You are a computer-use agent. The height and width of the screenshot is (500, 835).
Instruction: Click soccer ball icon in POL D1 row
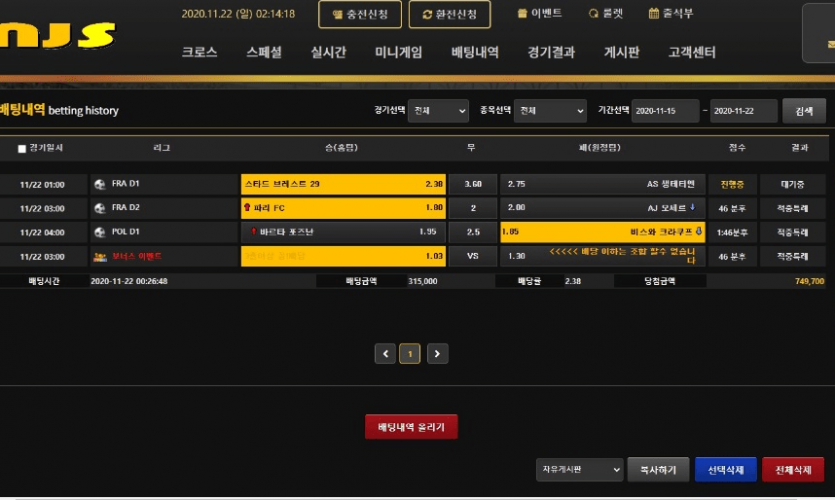click(x=100, y=232)
